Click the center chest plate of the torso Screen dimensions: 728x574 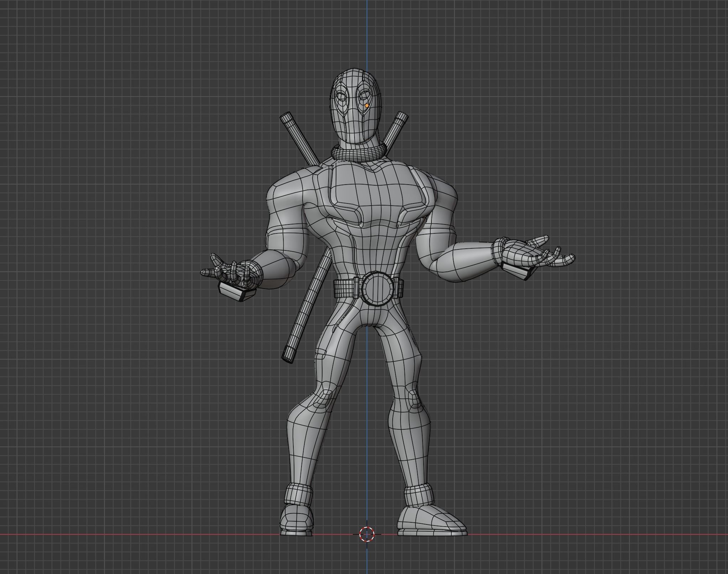(377, 194)
